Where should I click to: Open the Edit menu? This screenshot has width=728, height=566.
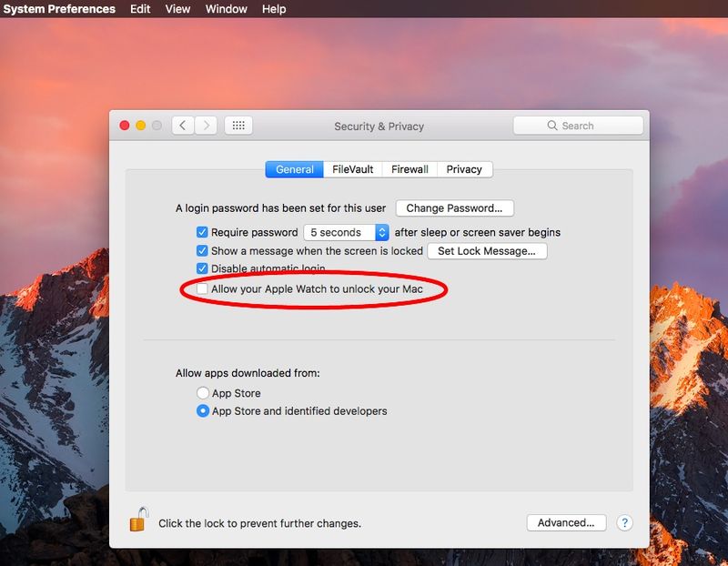140,9
